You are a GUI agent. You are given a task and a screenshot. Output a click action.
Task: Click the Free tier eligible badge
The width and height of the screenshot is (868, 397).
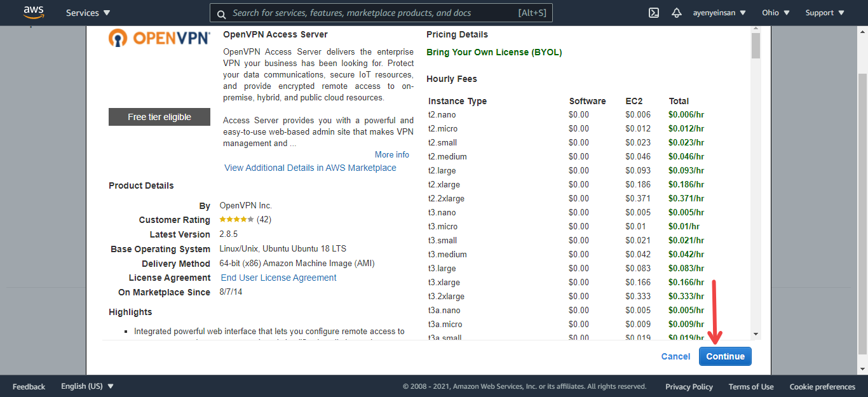[159, 117]
